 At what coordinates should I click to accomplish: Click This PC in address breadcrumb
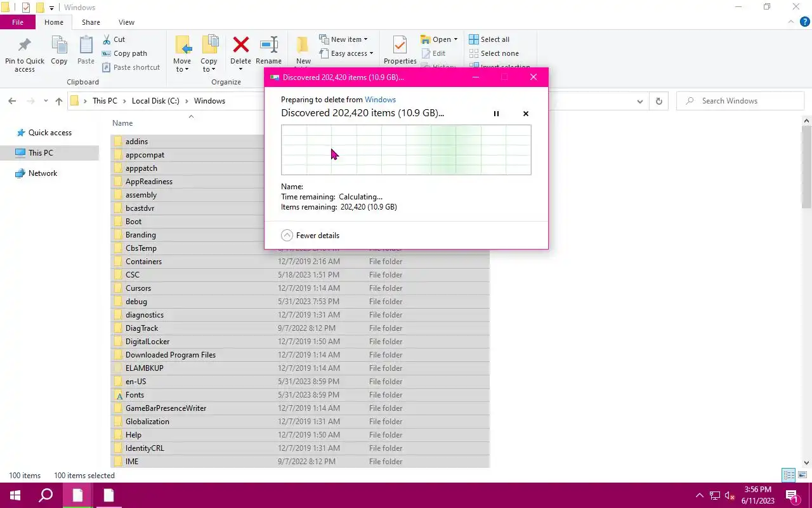click(x=105, y=101)
